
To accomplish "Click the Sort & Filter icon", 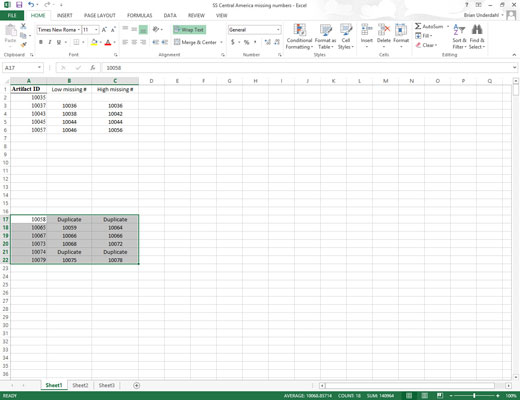I will click(459, 30).
